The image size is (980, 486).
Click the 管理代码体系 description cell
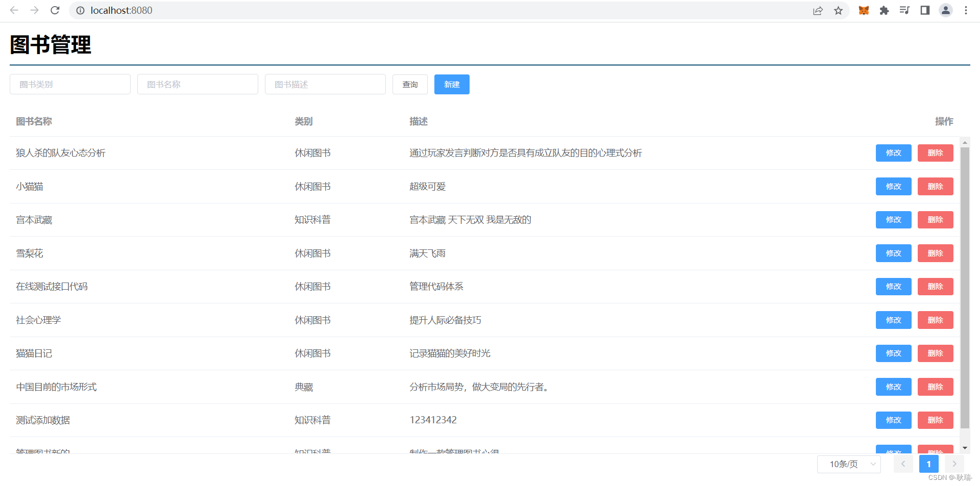(x=436, y=287)
